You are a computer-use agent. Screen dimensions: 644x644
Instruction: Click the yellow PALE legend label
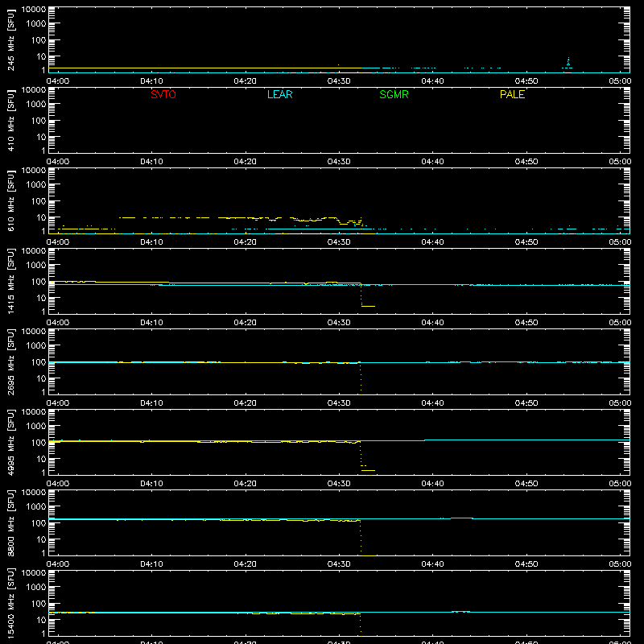[512, 94]
